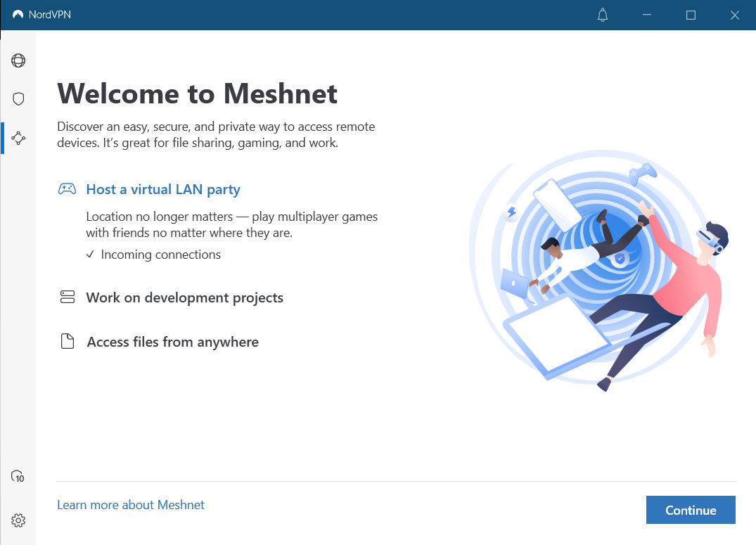
Task: Click the file icon beside Access files
Action: tap(68, 341)
